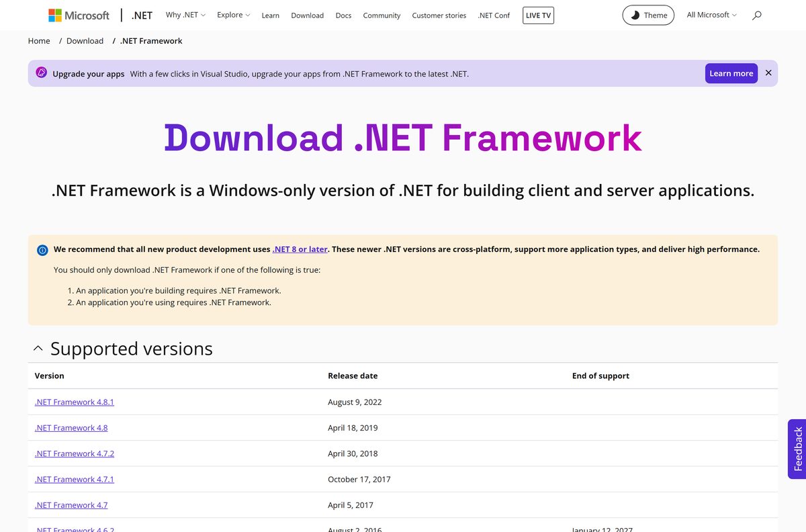806x532 pixels.
Task: Click the Microsoft logo
Action: click(x=79, y=15)
